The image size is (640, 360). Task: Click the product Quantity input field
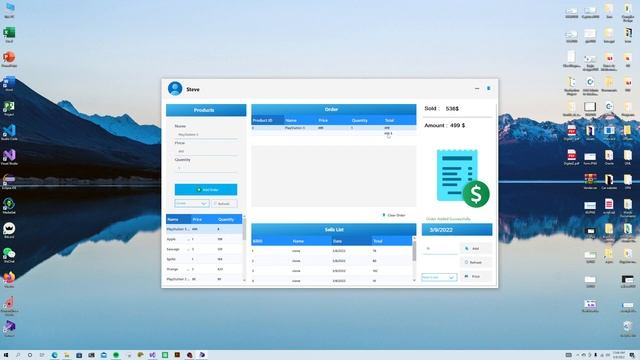pyautogui.click(x=206, y=168)
